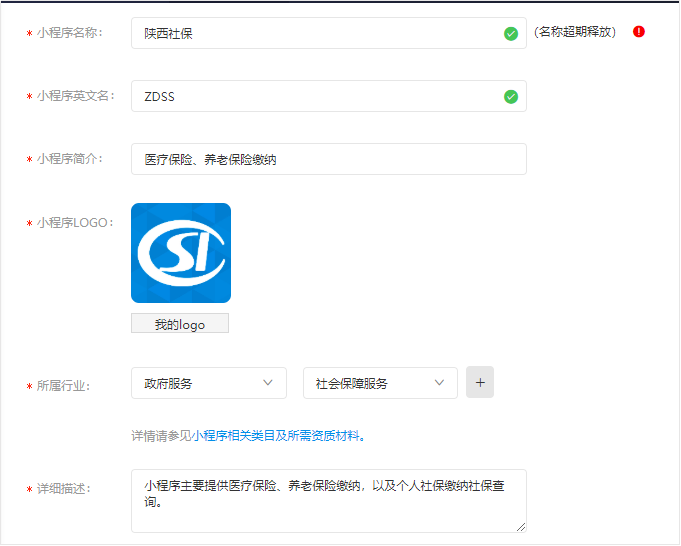The height and width of the screenshot is (546, 681).
Task: Open the 社会保障服务 sub-category dropdown
Action: (380, 383)
